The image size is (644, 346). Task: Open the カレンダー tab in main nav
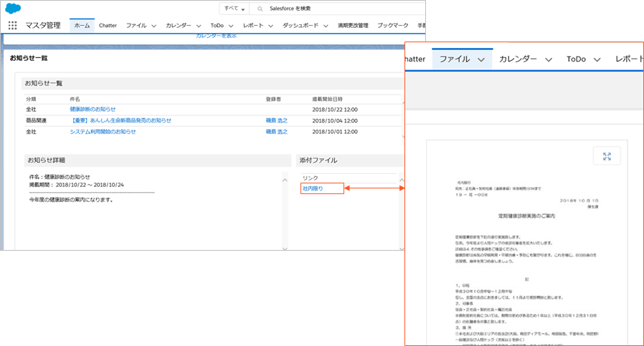(179, 26)
